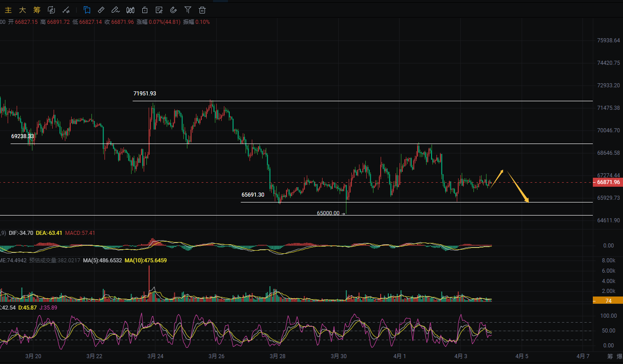Open the note annotation tool
The image size is (623, 364).
pos(159,9)
